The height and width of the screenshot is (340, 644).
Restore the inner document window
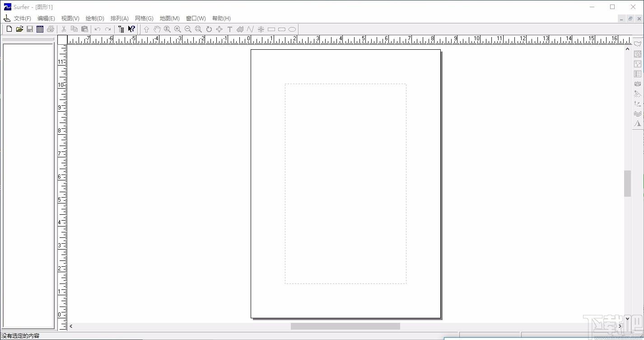pos(630,19)
